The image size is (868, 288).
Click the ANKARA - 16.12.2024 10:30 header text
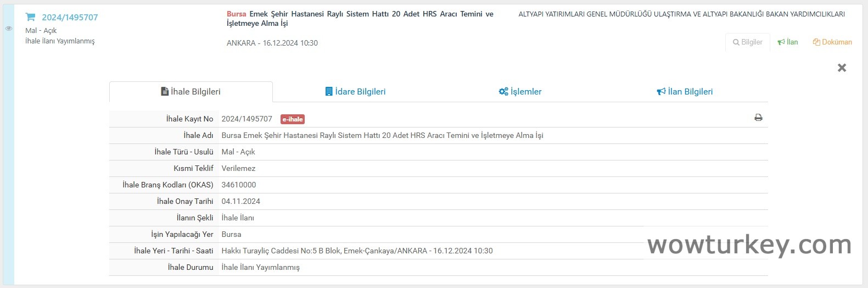[x=272, y=43]
